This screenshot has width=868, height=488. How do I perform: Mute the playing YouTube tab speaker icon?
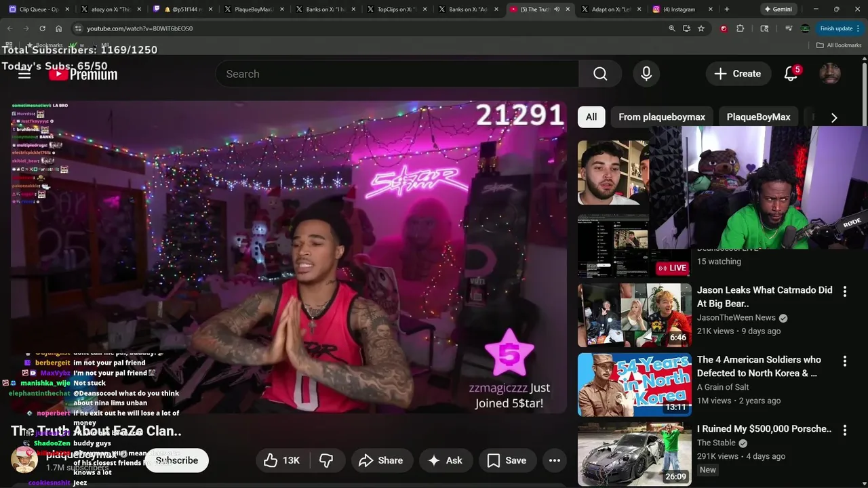point(557,9)
